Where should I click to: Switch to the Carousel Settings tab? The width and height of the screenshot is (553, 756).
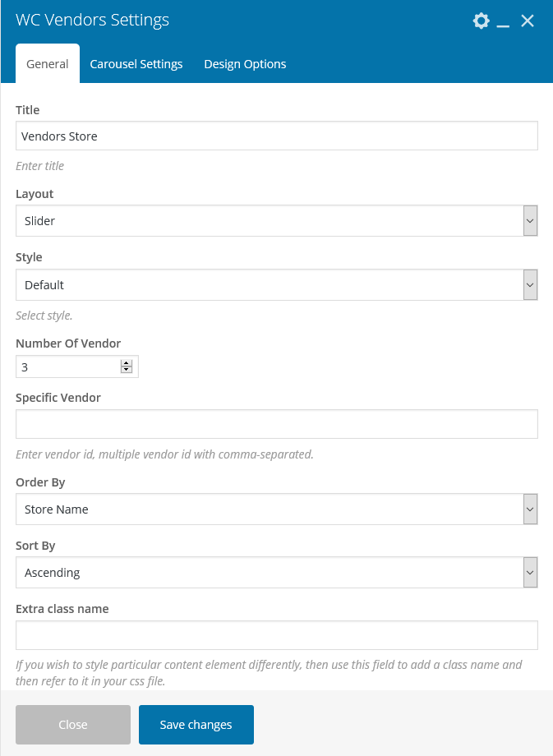[136, 64]
